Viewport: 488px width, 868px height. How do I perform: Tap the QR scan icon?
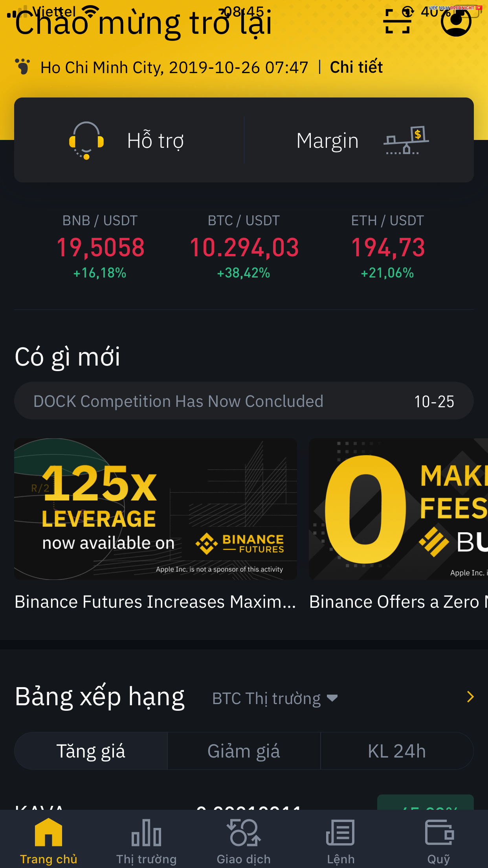coord(398,22)
